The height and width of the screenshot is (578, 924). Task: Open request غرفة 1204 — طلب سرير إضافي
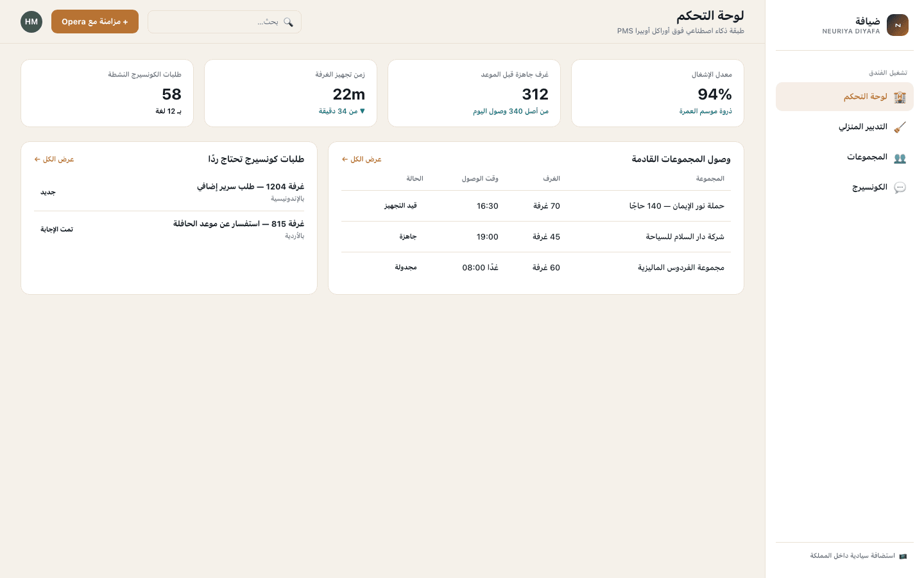coord(169,193)
